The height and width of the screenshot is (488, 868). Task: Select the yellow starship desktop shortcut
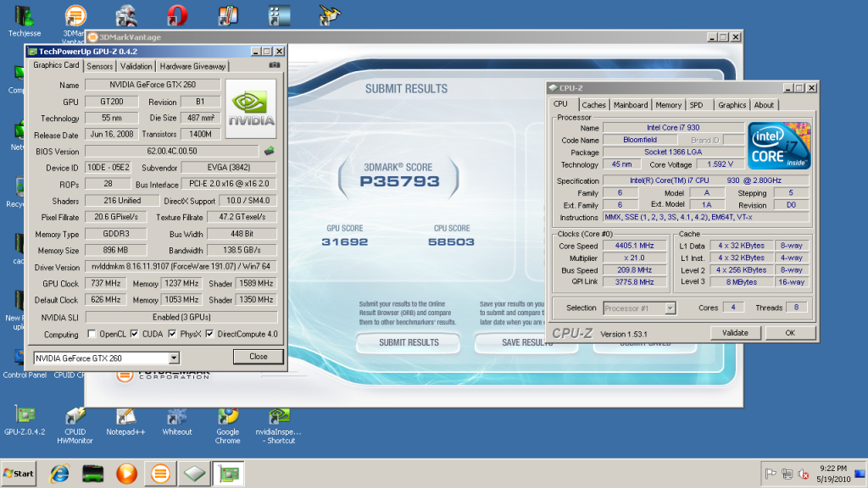(x=330, y=16)
